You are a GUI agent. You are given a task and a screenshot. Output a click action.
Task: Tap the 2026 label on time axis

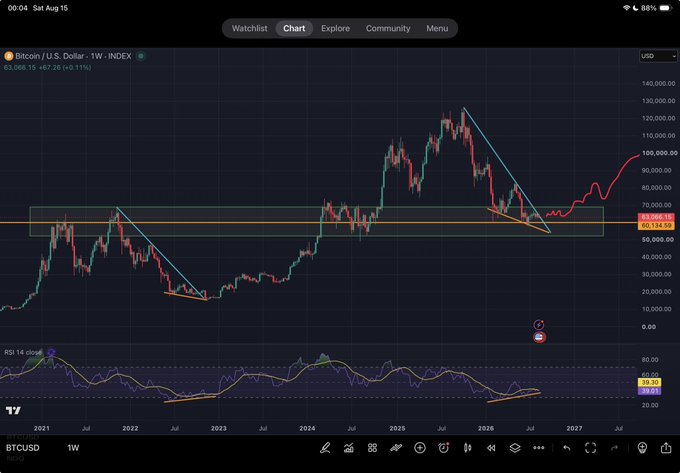coord(486,428)
